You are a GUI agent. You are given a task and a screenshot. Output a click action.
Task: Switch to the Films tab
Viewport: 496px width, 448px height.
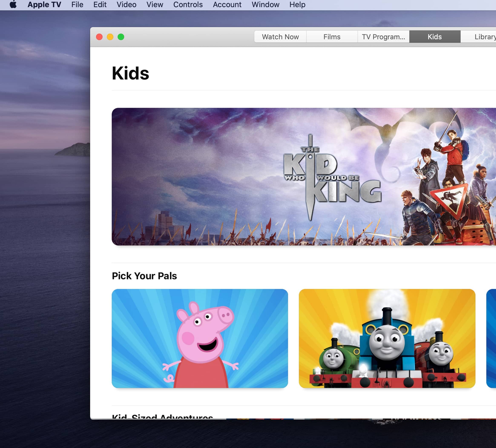point(332,37)
